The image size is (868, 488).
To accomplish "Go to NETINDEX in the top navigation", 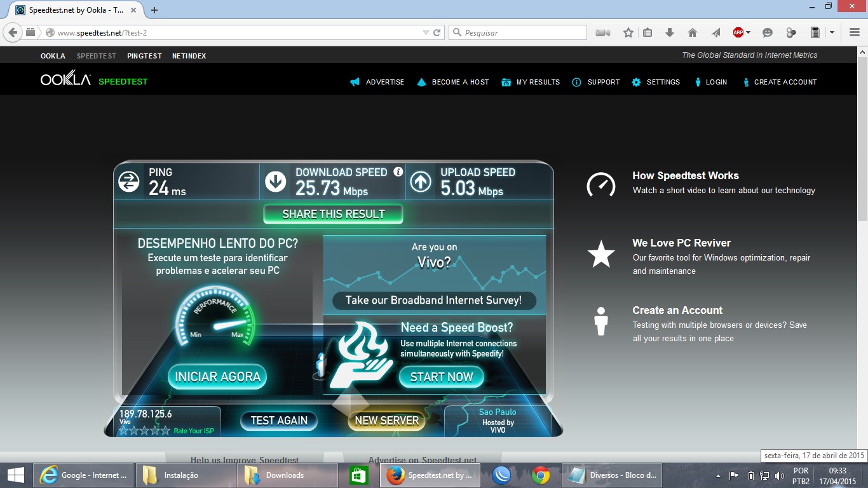I will pos(189,56).
